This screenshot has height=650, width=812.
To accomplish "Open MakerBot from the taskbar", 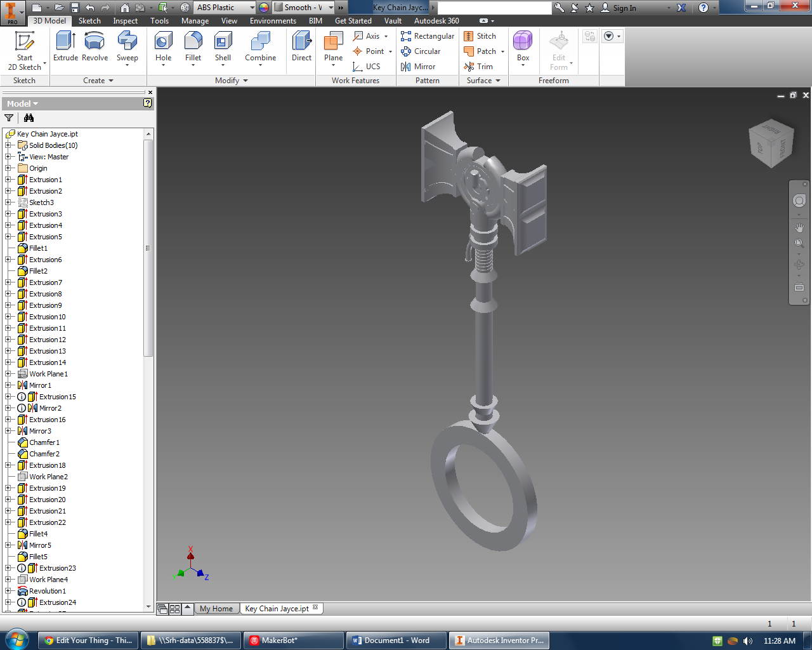I will tap(293, 640).
